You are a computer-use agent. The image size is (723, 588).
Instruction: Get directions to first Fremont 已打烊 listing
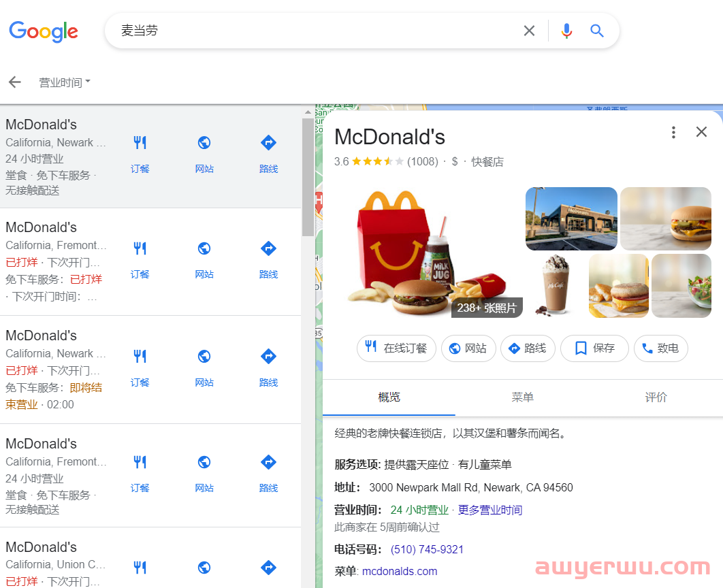point(268,259)
